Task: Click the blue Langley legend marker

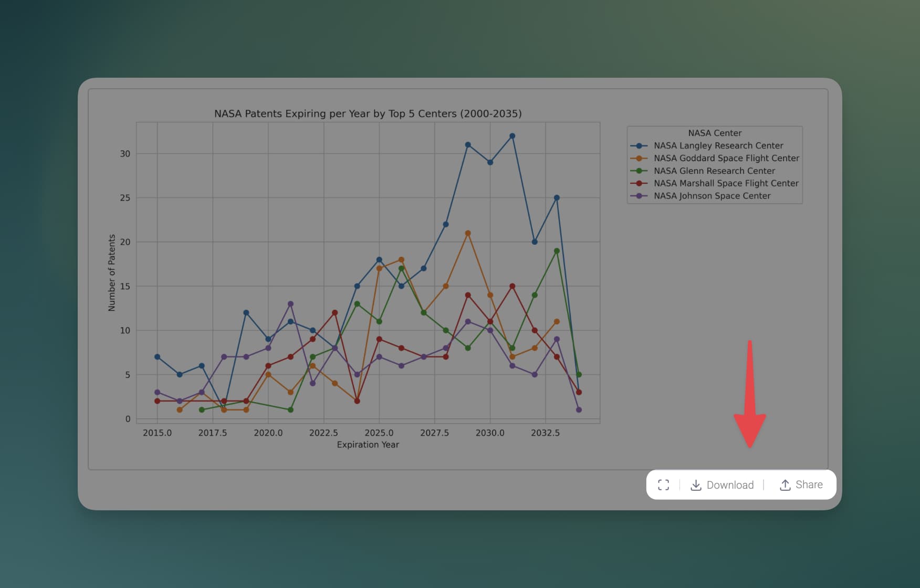Action: [639, 146]
